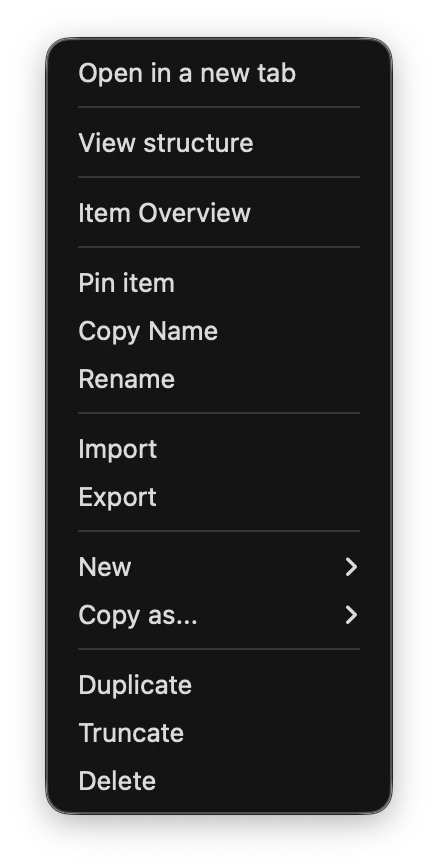Click chevron arrow beside New
The width and height of the screenshot is (438, 868).
351,567
